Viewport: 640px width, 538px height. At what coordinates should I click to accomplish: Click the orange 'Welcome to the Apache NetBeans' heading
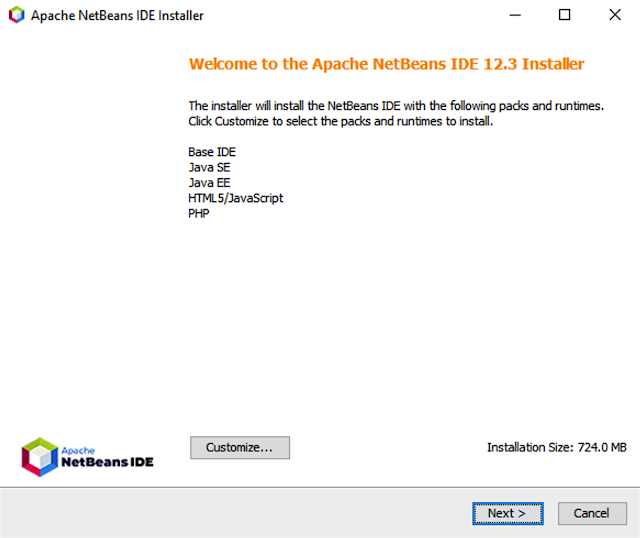(386, 64)
